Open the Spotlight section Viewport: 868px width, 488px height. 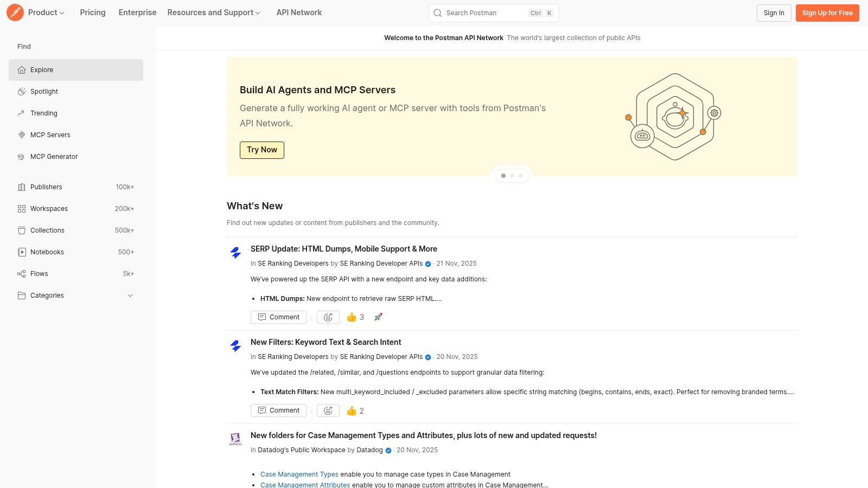coord(44,91)
